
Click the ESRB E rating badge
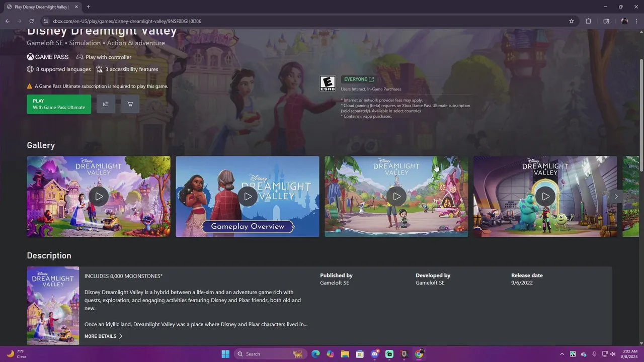[328, 83]
